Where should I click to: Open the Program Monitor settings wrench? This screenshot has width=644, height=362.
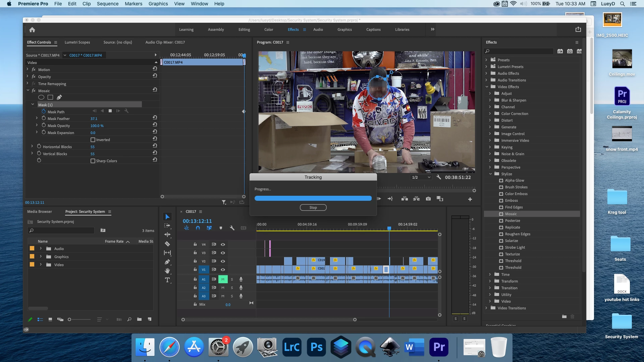438,177
